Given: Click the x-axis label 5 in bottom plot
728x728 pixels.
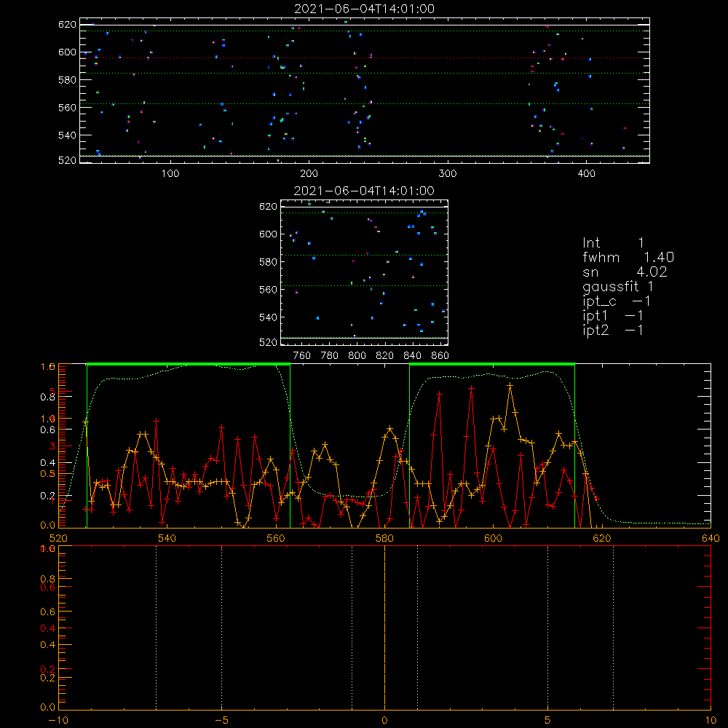Looking at the screenshot, I should pyautogui.click(x=548, y=720).
